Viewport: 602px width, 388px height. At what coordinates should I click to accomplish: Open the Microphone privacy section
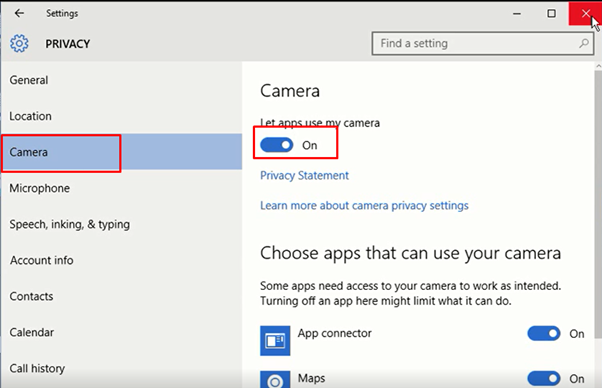tap(121, 188)
